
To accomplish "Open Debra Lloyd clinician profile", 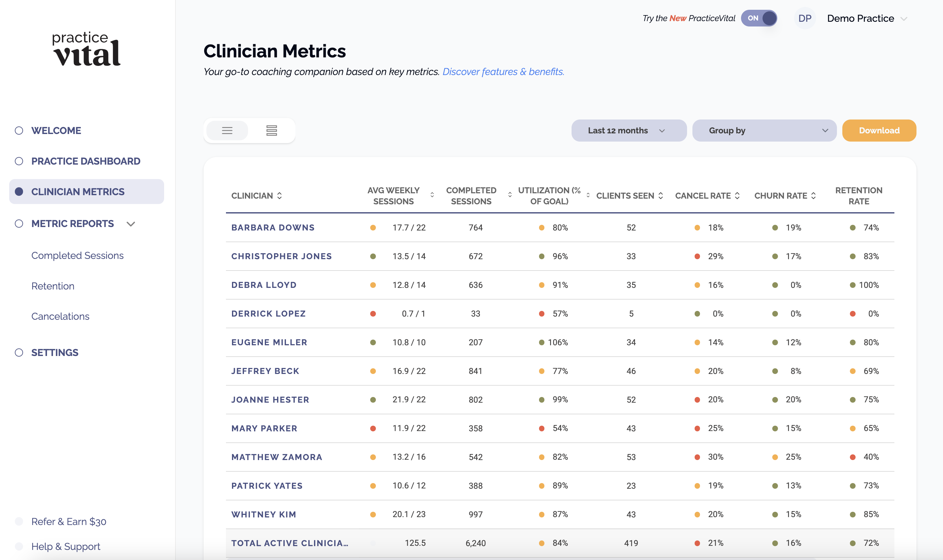I will pyautogui.click(x=264, y=285).
